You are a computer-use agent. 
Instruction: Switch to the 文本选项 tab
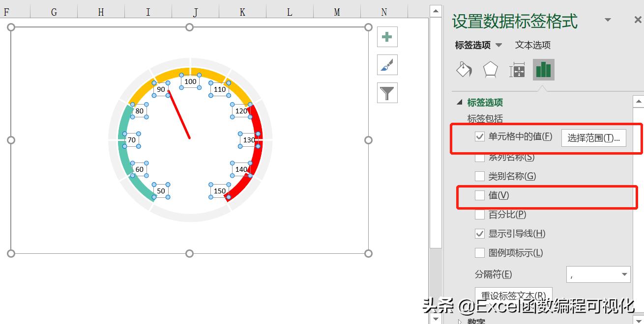tap(532, 45)
